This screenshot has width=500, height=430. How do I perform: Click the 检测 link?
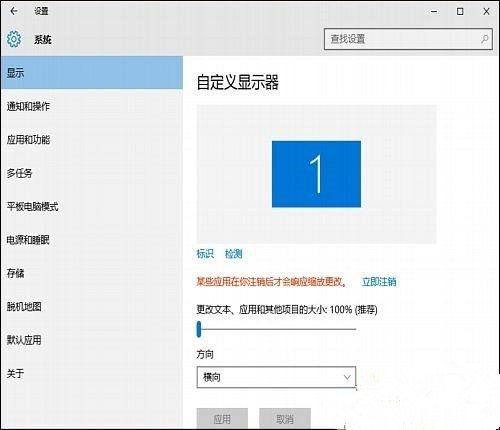(x=233, y=254)
